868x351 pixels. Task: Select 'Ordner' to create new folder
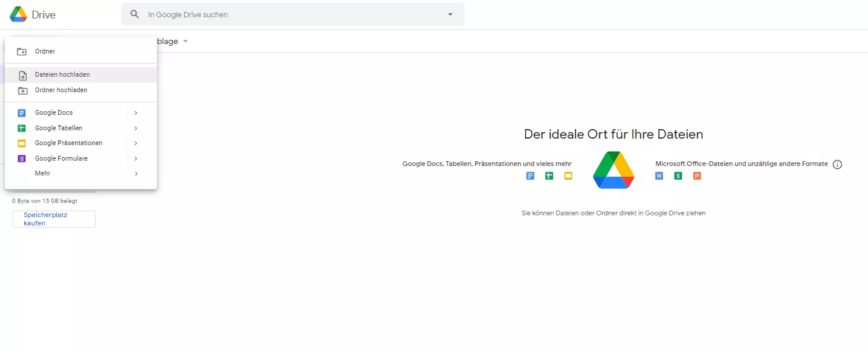(81, 51)
